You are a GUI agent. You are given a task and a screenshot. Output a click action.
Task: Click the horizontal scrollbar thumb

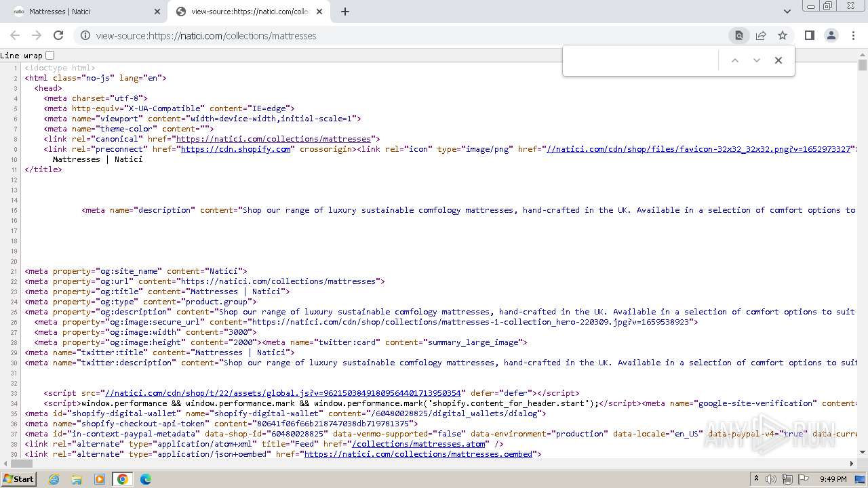21,464
